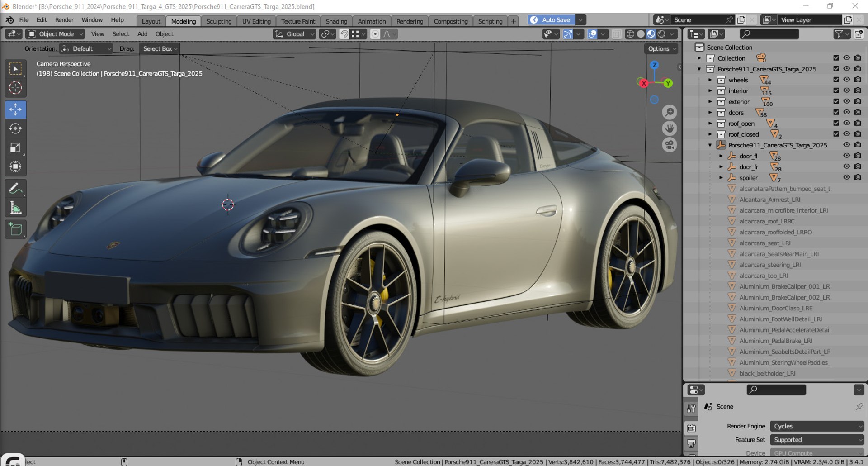Switch to rendered viewport shading
This screenshot has width=868, height=466.
661,34
